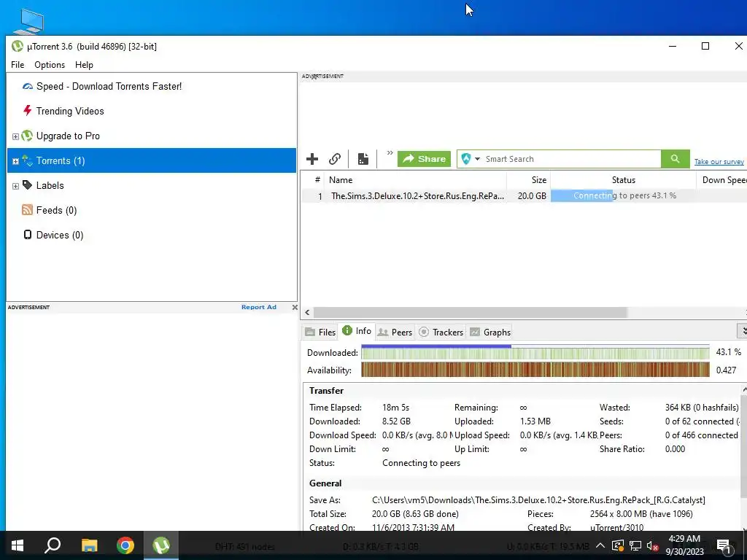
Task: Collapse the detail pane with chevron button
Action: [743, 330]
